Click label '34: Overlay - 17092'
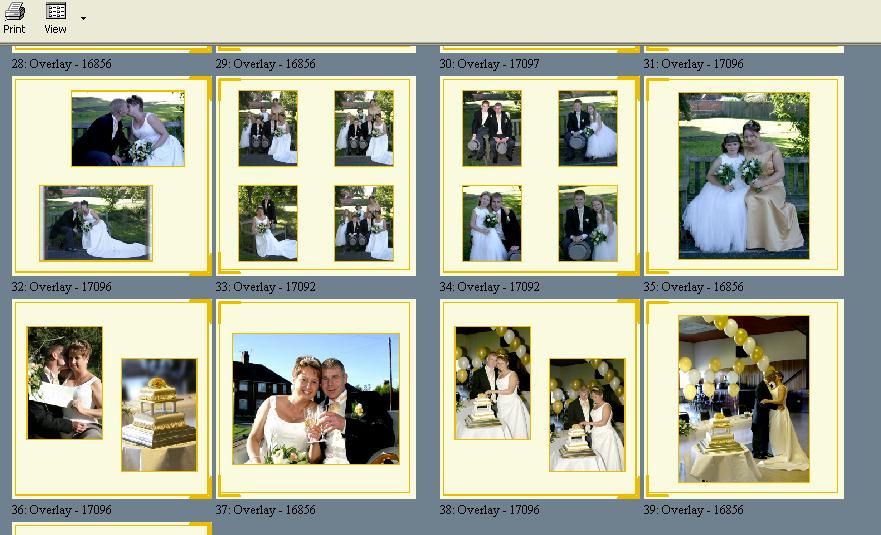This screenshot has height=535, width=881. point(489,287)
